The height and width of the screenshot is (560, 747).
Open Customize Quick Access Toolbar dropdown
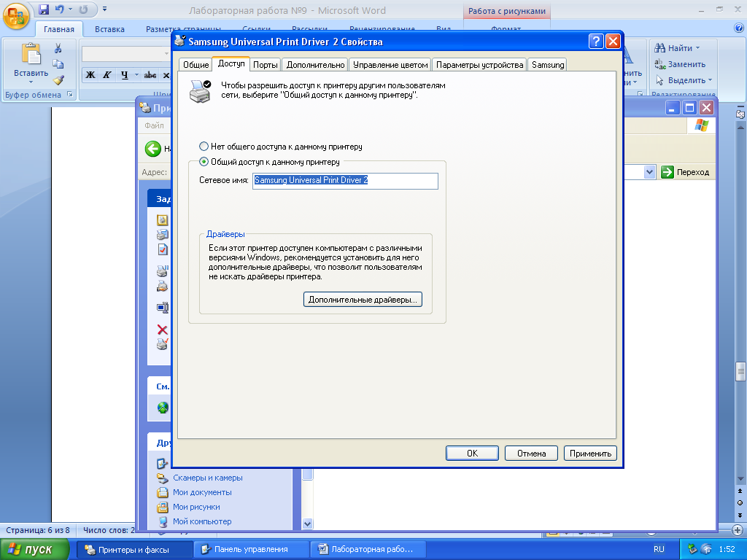pyautogui.click(x=104, y=9)
